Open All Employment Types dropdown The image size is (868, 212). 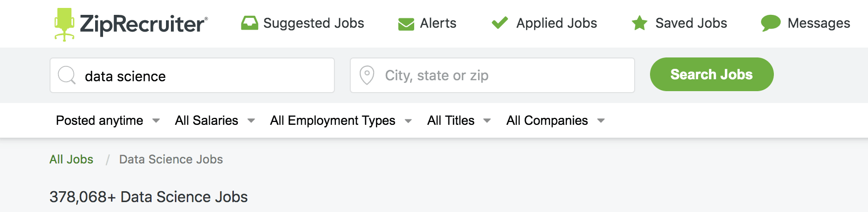[340, 120]
